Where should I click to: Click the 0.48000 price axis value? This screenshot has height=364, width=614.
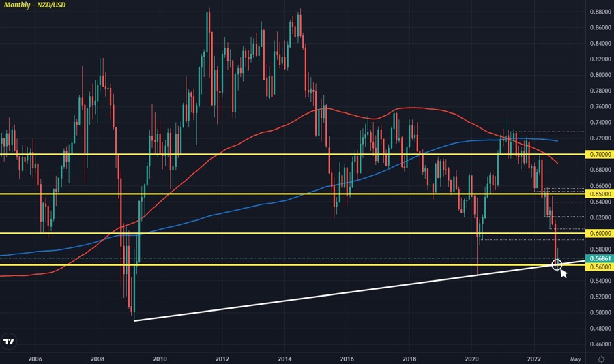(600, 329)
